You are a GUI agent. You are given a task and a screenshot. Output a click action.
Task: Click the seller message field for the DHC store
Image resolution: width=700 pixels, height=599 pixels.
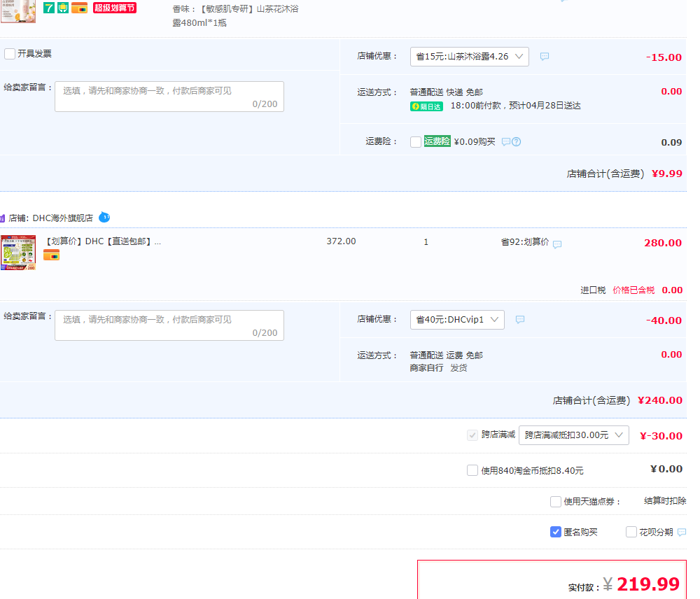coord(169,325)
